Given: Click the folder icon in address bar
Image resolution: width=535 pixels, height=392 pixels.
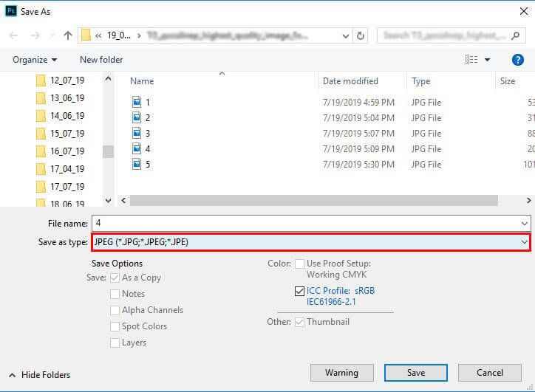Looking at the screenshot, I should 86,35.
